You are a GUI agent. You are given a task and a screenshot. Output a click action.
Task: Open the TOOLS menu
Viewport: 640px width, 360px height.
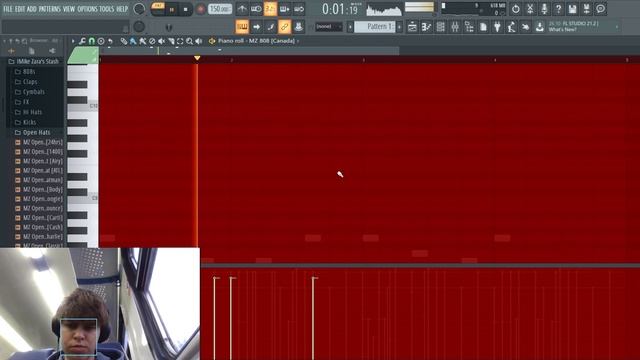tap(107, 9)
